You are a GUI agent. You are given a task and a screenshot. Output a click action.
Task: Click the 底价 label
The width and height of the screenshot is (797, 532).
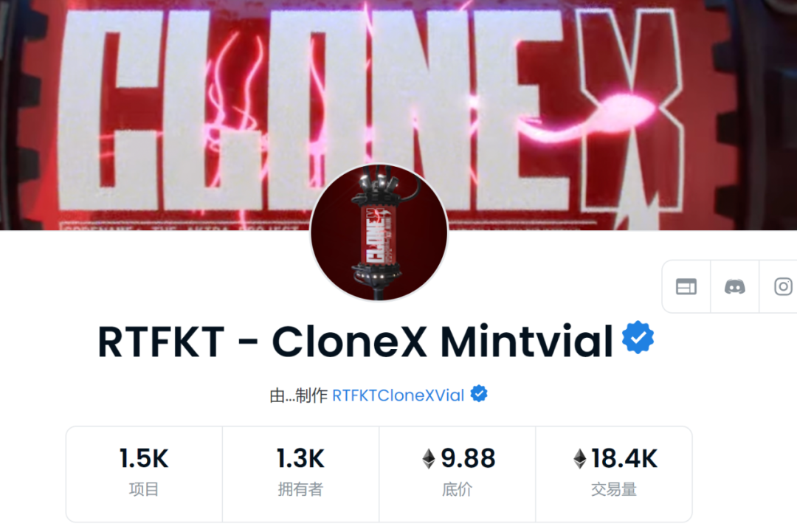pos(457,489)
